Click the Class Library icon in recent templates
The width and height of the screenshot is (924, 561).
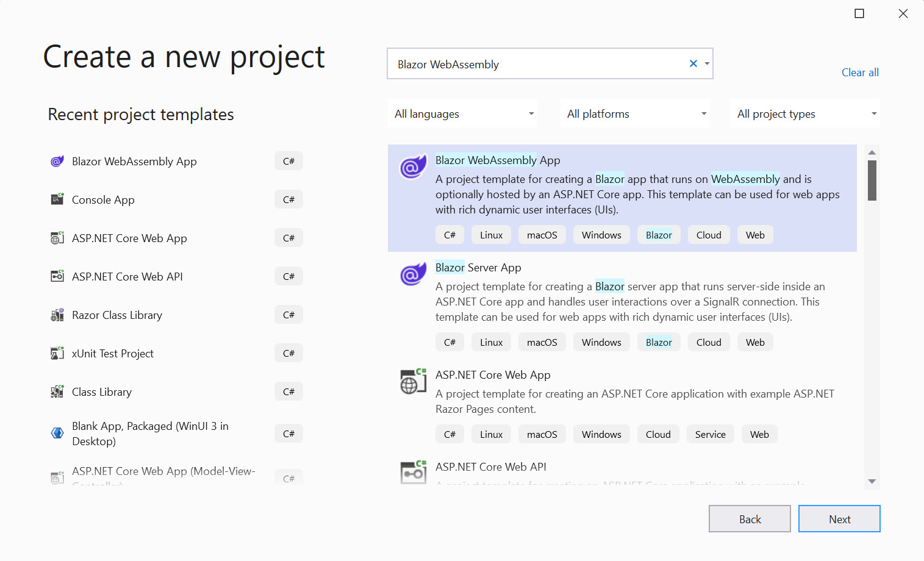pyautogui.click(x=57, y=391)
